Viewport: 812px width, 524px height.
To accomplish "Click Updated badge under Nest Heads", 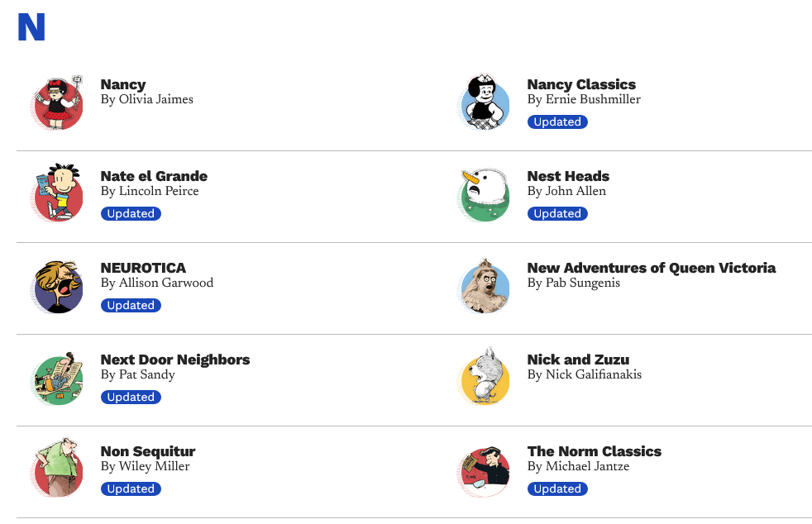I will 557,213.
